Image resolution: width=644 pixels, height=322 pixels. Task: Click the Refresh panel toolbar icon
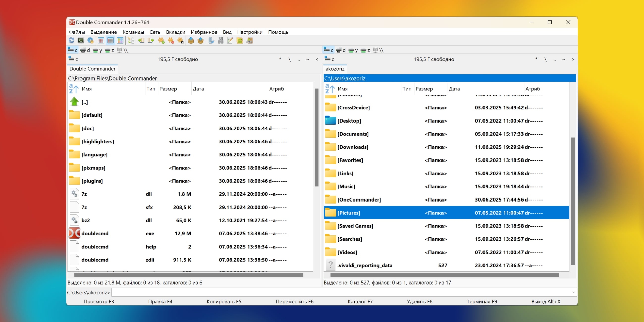pos(71,41)
